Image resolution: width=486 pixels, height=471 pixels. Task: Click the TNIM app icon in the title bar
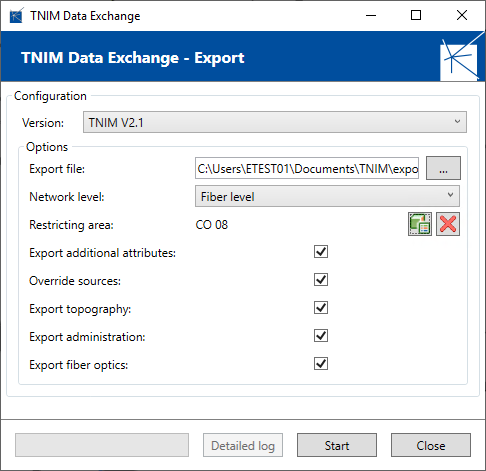pos(16,16)
